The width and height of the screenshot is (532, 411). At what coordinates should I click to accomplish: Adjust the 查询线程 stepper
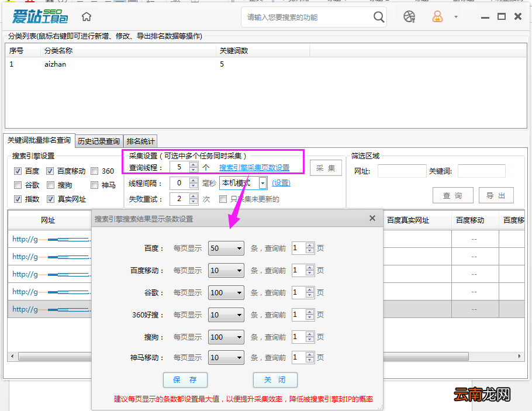pyautogui.click(x=194, y=167)
